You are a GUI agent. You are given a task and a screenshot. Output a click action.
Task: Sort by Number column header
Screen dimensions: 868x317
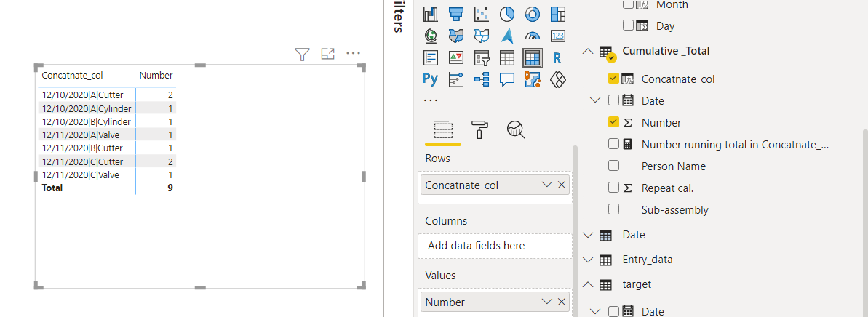(156, 75)
